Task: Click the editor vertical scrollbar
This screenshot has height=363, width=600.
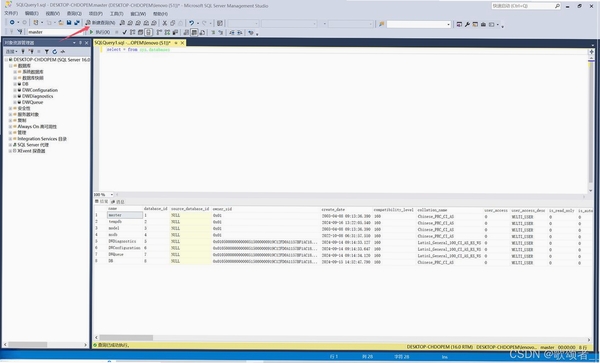Action: pyautogui.click(x=591, y=122)
